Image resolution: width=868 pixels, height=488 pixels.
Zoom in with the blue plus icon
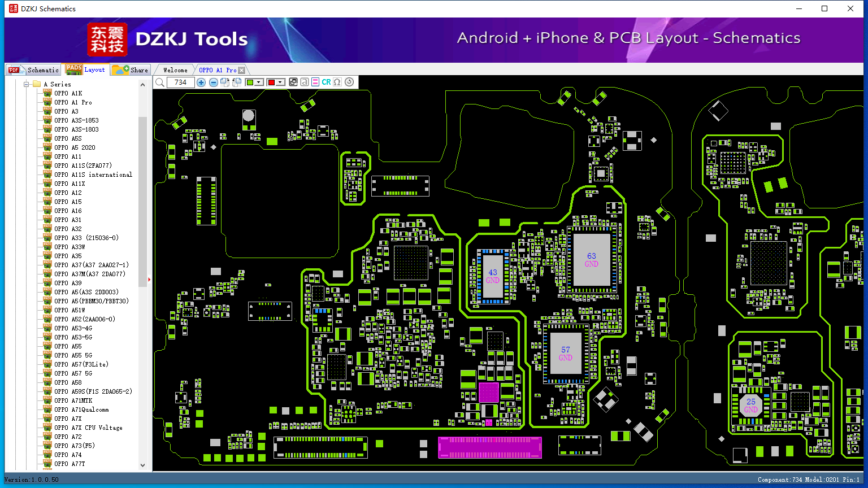pyautogui.click(x=201, y=82)
